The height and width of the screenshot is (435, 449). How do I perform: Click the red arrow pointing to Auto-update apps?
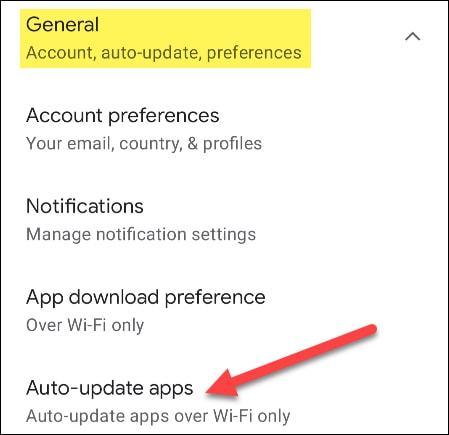pyautogui.click(x=291, y=360)
